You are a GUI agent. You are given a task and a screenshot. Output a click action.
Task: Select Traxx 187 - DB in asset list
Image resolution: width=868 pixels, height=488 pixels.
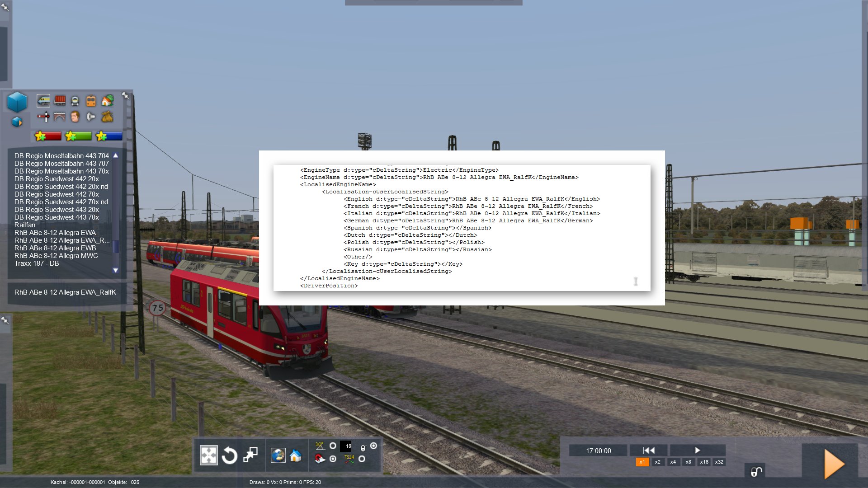tap(37, 263)
